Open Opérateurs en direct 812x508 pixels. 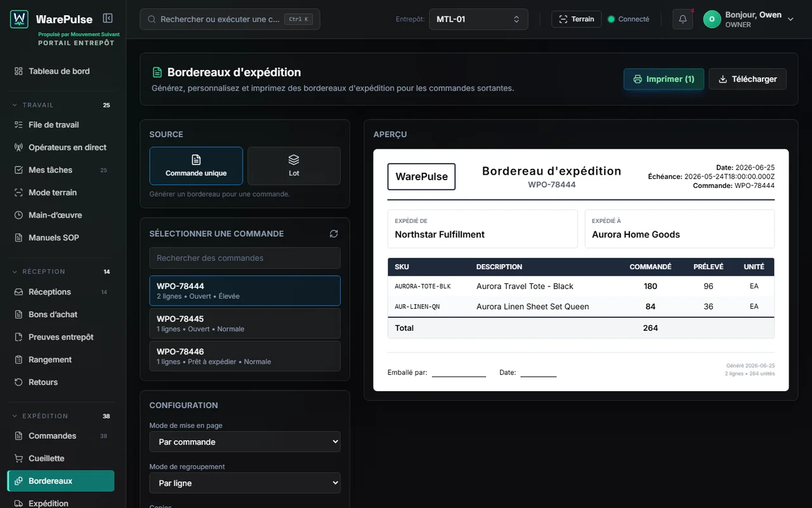pos(61,147)
